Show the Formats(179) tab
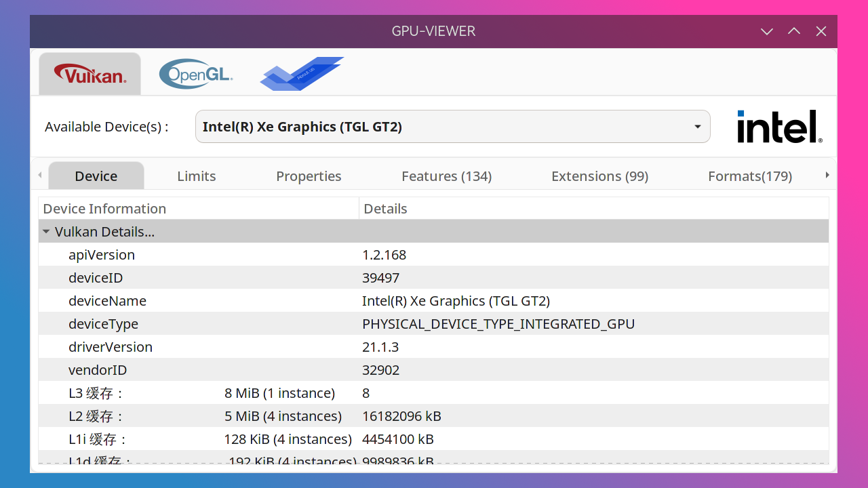Image resolution: width=868 pixels, height=488 pixels. pos(750,176)
